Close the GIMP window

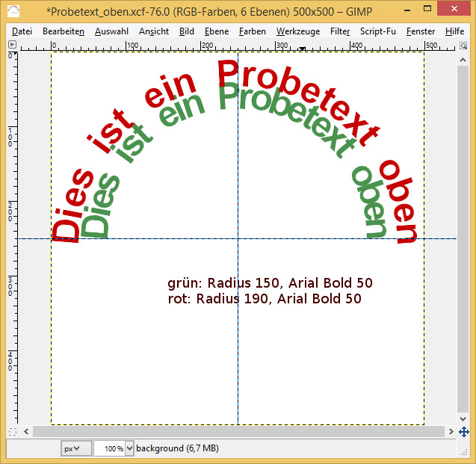(x=454, y=9)
